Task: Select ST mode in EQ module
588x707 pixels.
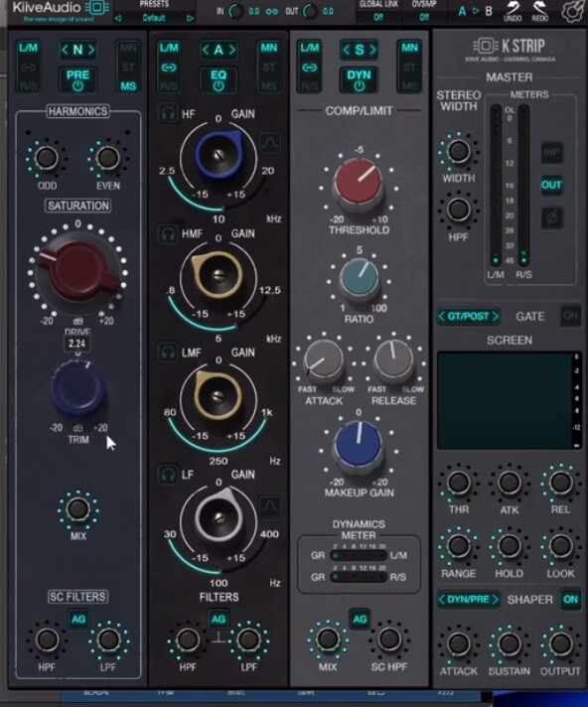Action: pos(269,68)
